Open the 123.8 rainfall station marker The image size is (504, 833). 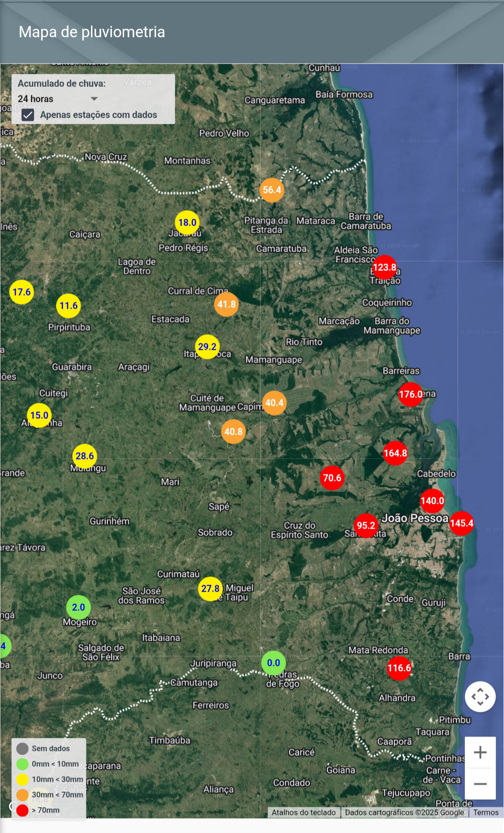(x=385, y=267)
